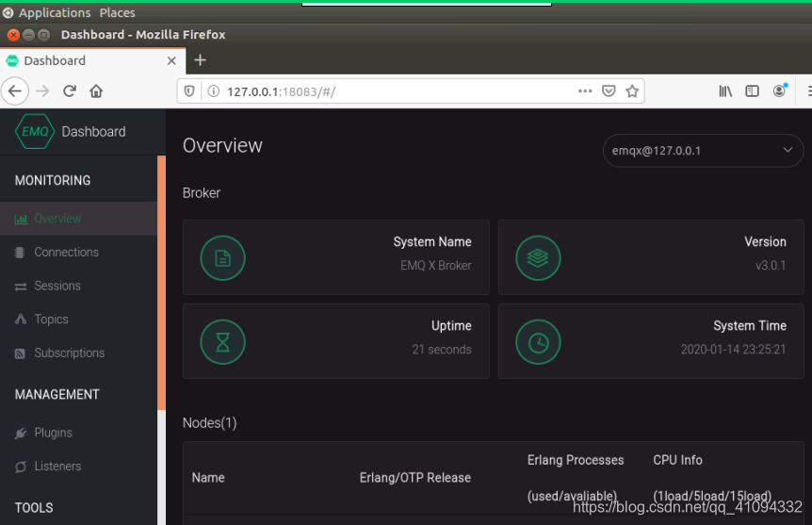Click the tracking protection shield icon
This screenshot has height=525, width=812.
point(189,91)
